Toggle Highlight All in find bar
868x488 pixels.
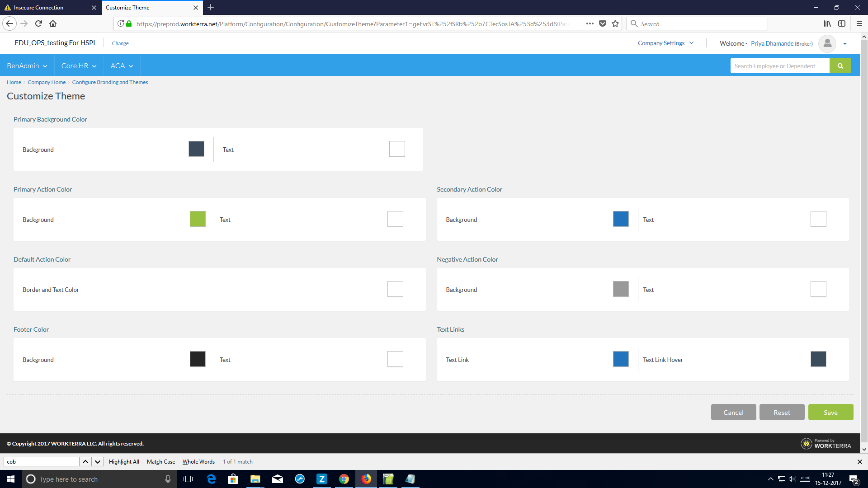(x=124, y=462)
